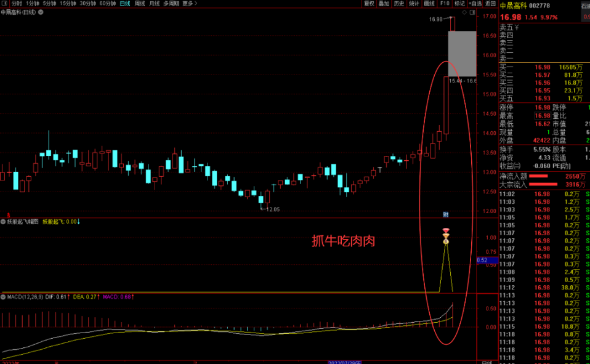Click the 财 marker icon on the chart
Image resolution: width=590 pixels, height=364 pixels.
tap(445, 214)
